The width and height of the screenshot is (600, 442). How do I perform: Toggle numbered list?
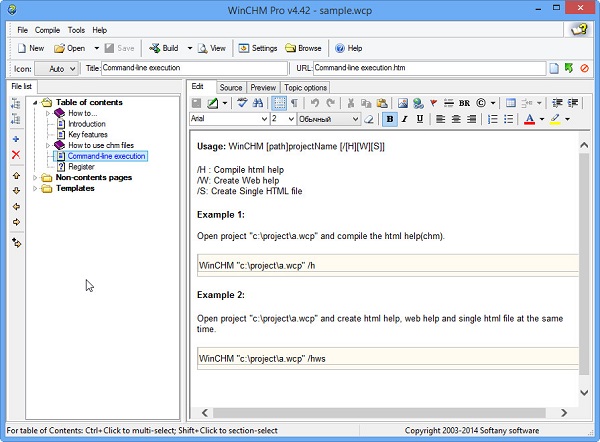click(492, 119)
